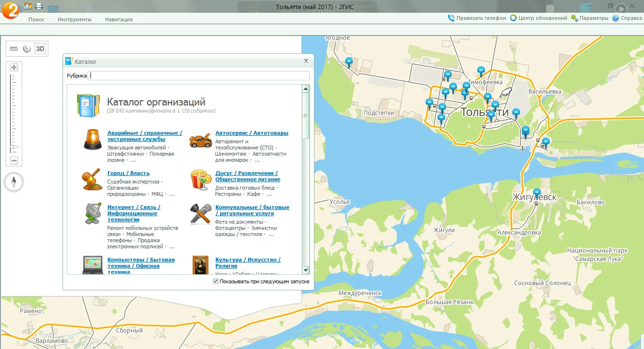Open the Навигация menu tab
This screenshot has height=349, width=644.
coord(119,19)
